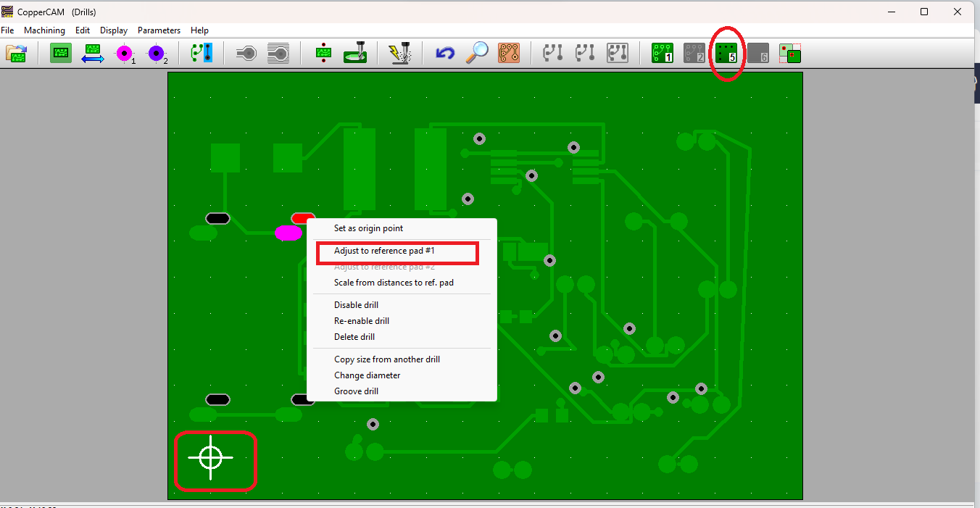Click the white origin crosshair marker on board

[x=211, y=457]
